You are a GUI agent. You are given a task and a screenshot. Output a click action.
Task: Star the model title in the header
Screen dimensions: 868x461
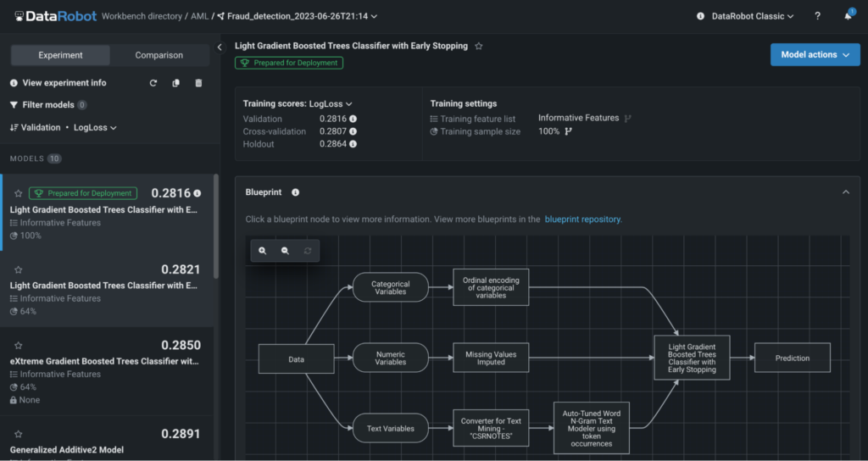479,46
